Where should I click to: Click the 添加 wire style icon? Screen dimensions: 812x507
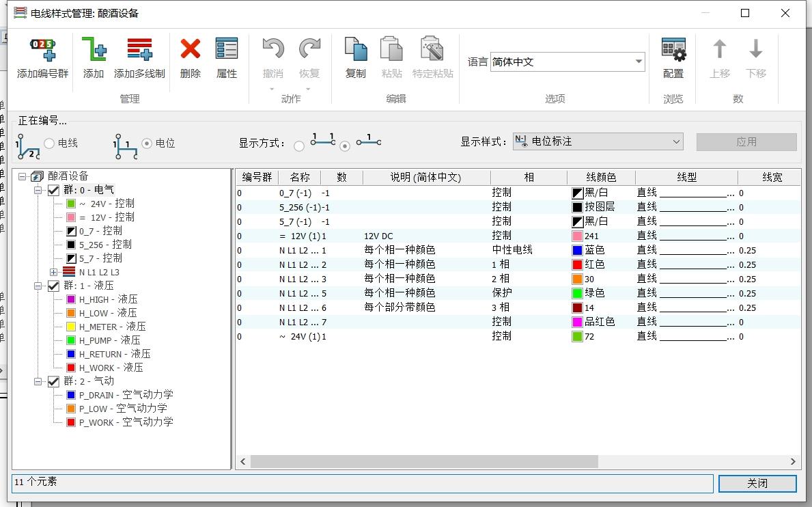94,51
